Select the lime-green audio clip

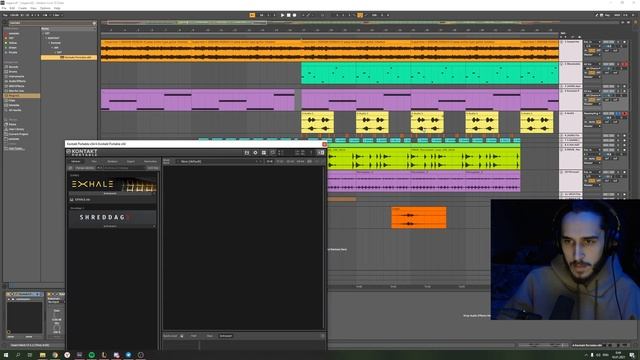pos(424,159)
